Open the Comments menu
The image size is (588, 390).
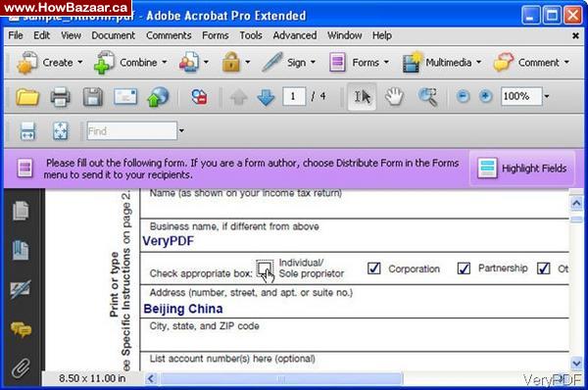tap(169, 35)
